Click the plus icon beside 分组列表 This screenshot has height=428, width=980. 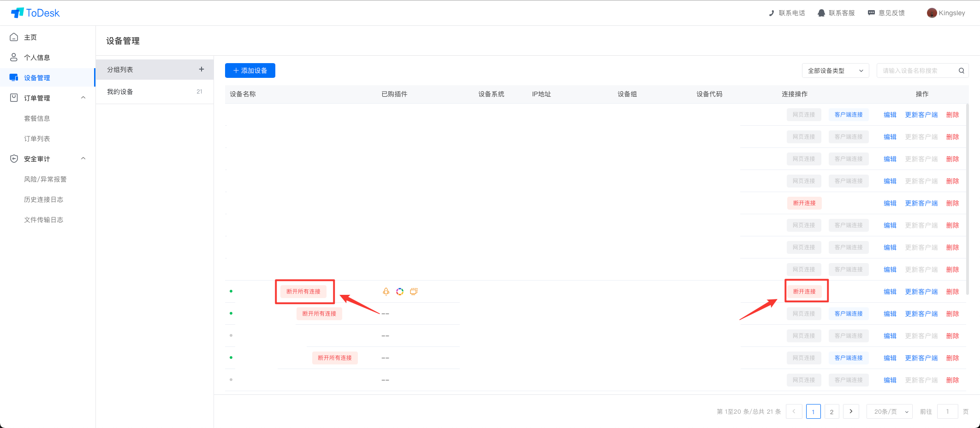pyautogui.click(x=202, y=69)
